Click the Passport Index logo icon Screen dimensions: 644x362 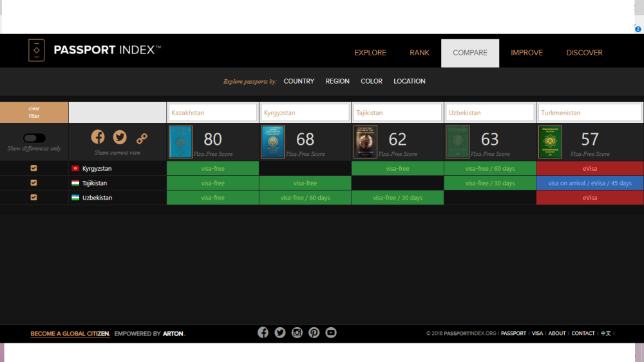point(37,50)
